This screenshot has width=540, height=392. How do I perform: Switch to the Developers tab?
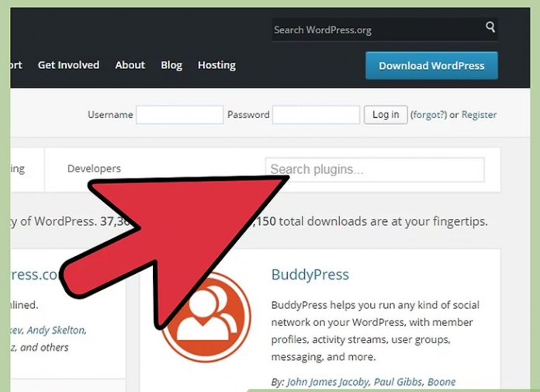pos(94,168)
